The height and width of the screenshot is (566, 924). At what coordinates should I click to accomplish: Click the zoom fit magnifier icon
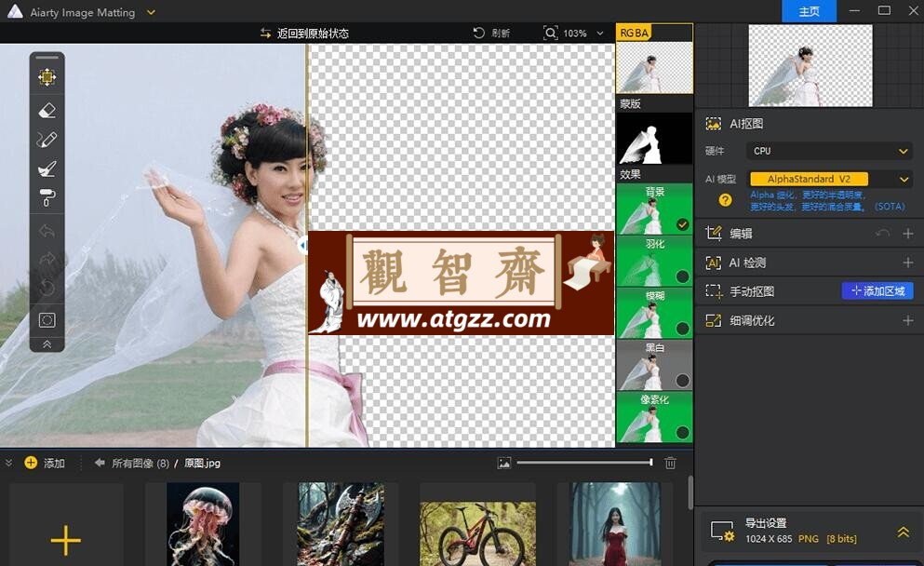(550, 33)
